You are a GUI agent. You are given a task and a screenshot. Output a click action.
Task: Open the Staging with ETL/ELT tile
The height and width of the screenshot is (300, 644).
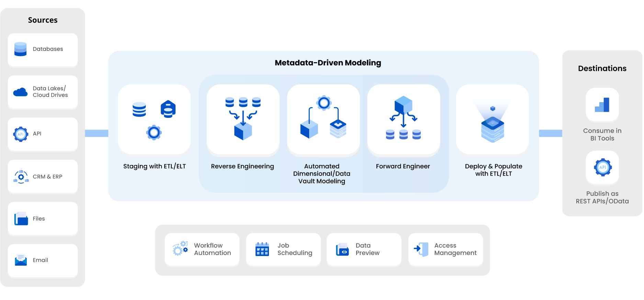coord(154,120)
